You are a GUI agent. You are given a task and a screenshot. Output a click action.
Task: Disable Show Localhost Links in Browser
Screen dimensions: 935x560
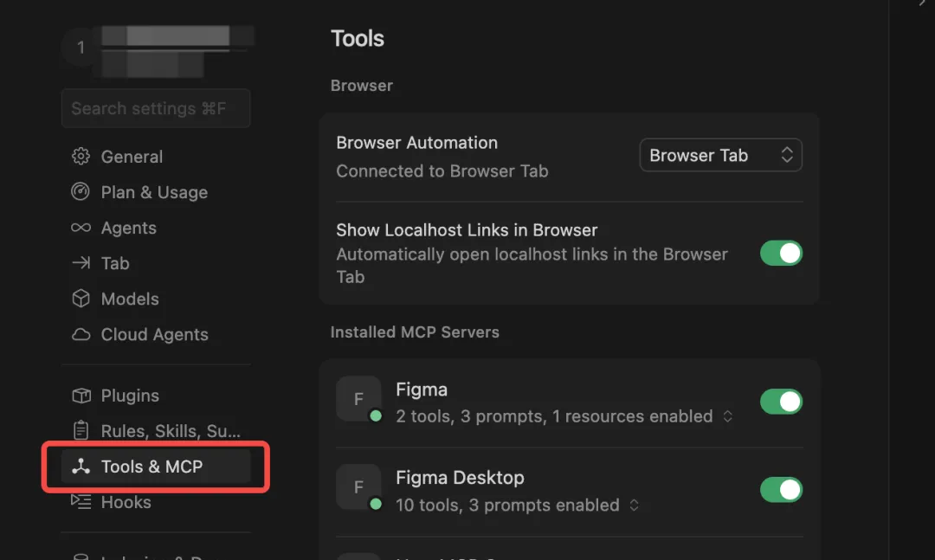781,254
